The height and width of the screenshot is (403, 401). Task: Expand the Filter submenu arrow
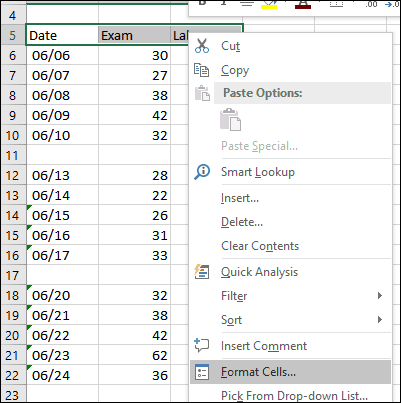[379, 295]
